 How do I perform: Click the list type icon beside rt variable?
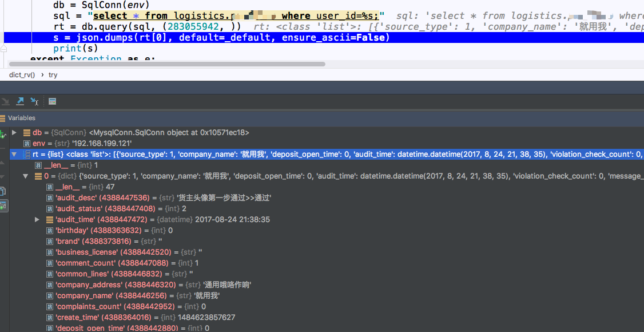tap(26, 154)
